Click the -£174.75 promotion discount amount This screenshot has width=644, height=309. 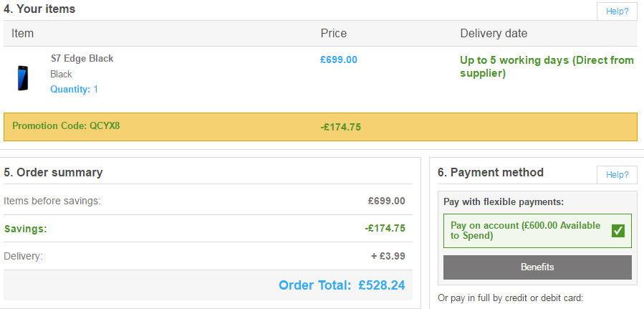pyautogui.click(x=340, y=127)
